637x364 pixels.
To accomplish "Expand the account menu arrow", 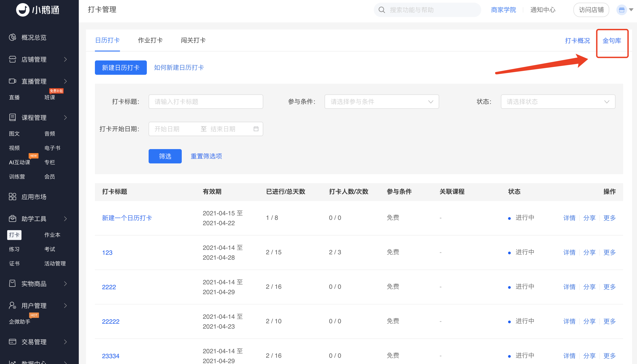I will tap(631, 10).
